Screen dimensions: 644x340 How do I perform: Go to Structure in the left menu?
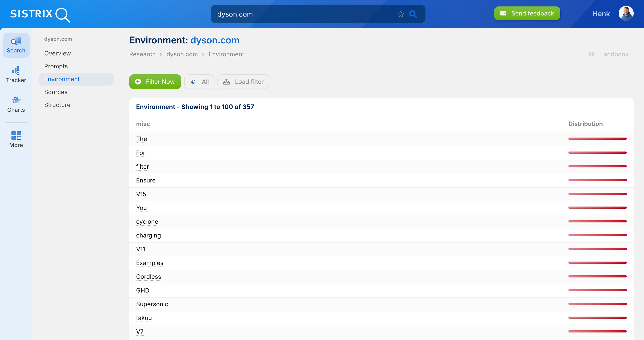tap(57, 105)
